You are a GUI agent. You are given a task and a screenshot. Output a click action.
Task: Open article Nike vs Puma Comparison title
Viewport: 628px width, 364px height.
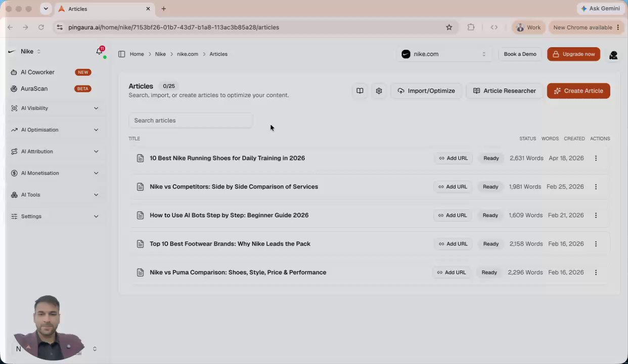[x=238, y=272]
